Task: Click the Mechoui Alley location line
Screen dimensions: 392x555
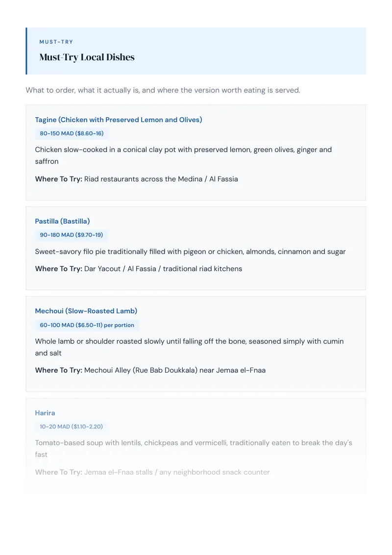Action: 150,370
